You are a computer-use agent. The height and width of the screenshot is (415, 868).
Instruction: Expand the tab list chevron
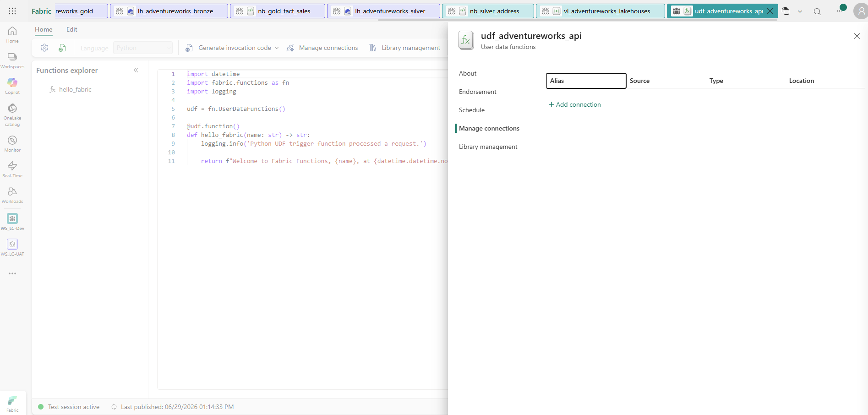(800, 11)
